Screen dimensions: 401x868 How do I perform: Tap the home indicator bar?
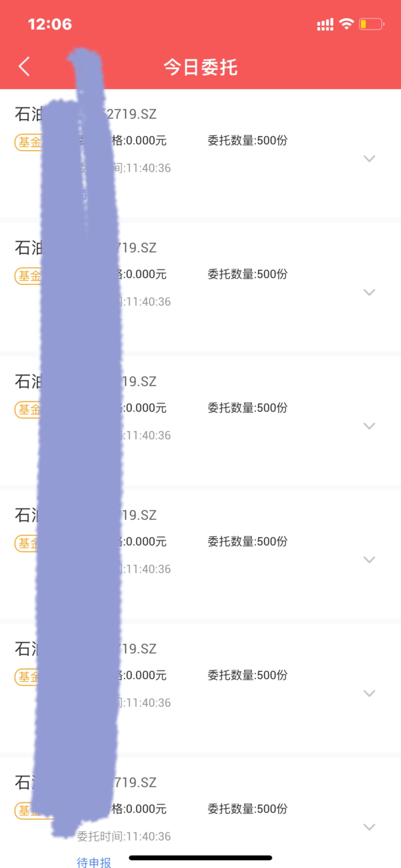point(200,858)
